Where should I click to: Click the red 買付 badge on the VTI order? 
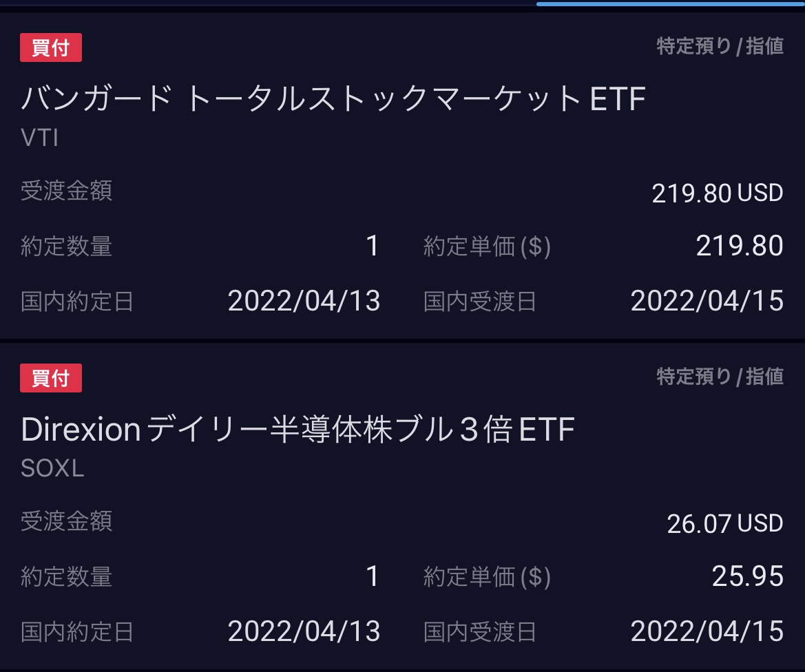point(50,48)
